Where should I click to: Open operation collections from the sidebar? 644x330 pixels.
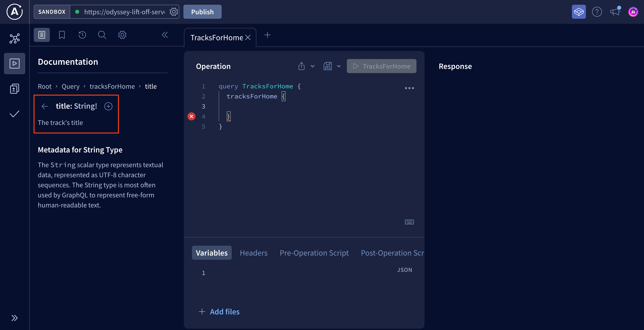14,88
